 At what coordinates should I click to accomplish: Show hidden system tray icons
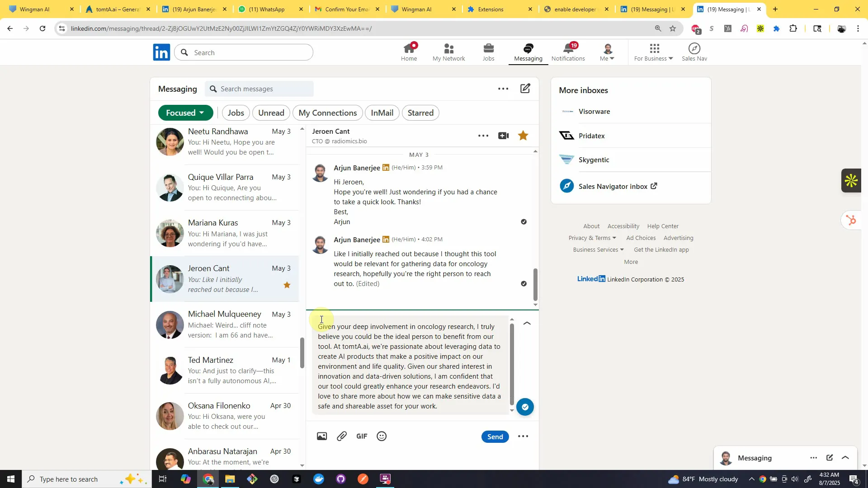pyautogui.click(x=751, y=479)
